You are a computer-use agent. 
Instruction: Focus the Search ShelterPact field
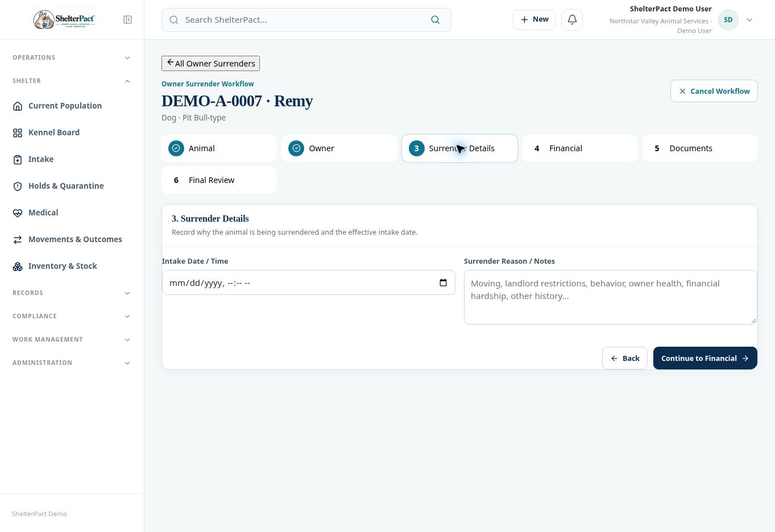pyautogui.click(x=306, y=20)
